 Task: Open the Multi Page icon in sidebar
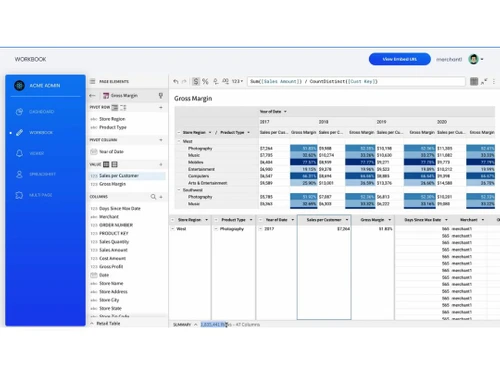(x=19, y=195)
